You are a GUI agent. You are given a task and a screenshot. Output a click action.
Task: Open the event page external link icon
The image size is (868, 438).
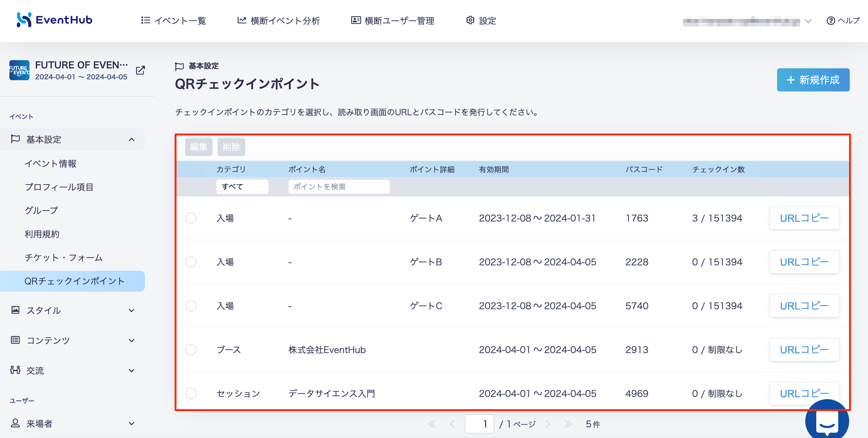pyautogui.click(x=140, y=70)
